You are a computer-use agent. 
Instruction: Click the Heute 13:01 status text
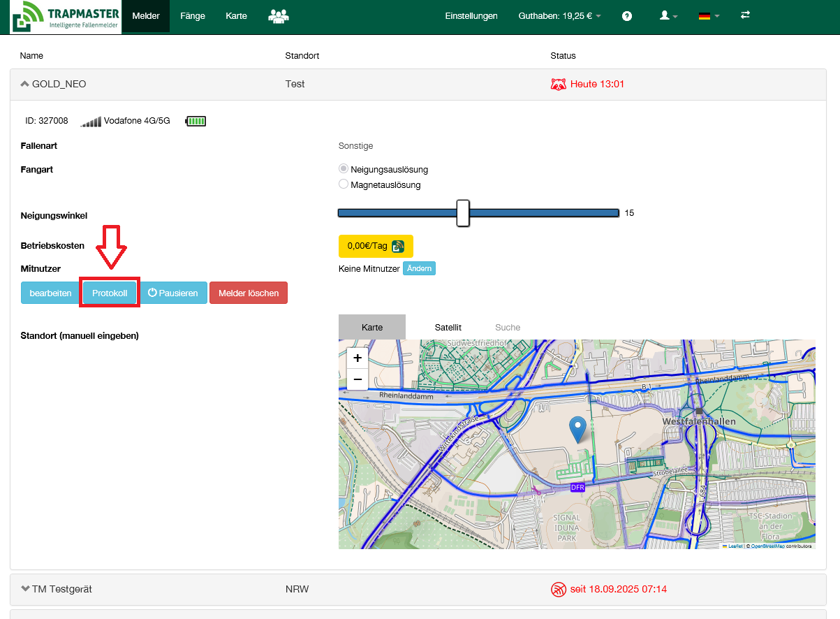click(597, 84)
